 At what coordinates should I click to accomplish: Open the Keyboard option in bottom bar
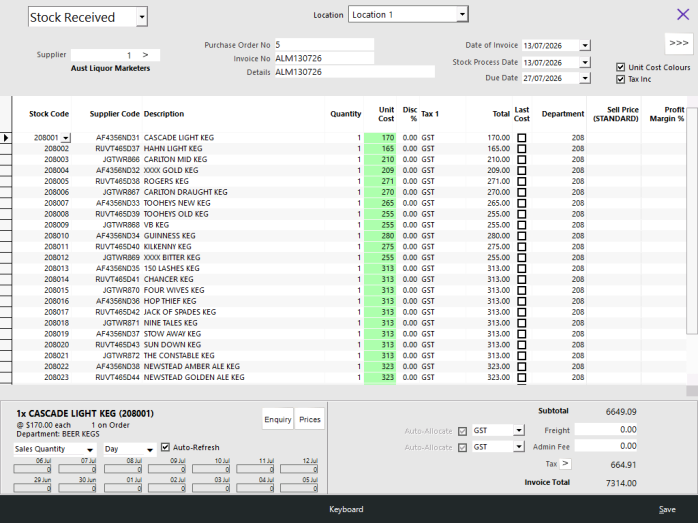point(346,509)
